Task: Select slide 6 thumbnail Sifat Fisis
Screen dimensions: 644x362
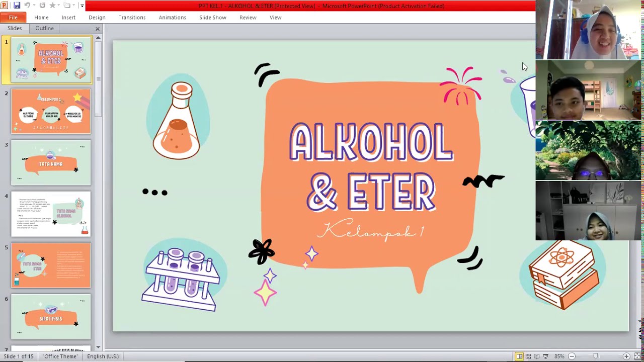Action: click(x=51, y=317)
